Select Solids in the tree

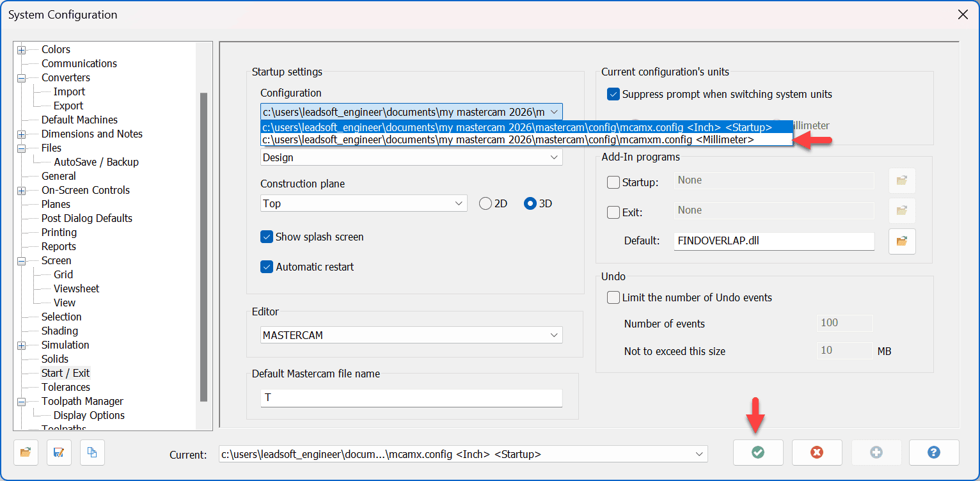pos(55,359)
